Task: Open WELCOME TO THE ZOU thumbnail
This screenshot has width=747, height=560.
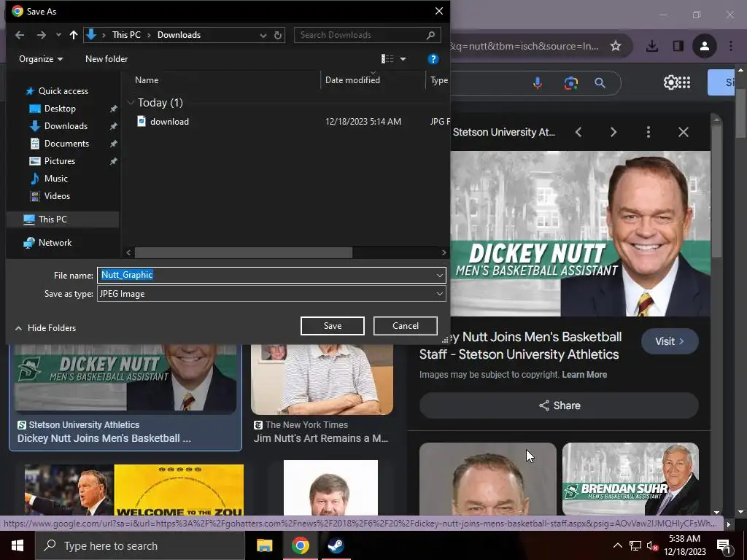Action: point(134,490)
